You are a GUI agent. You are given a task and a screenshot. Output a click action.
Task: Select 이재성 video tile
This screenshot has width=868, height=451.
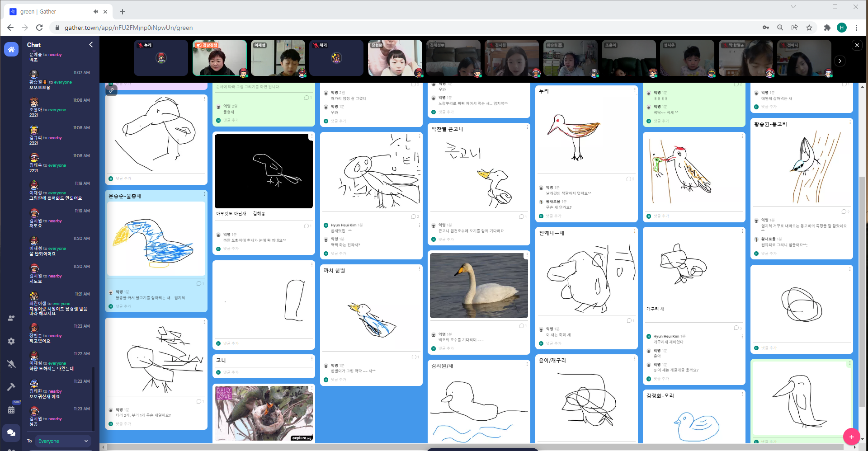point(278,58)
